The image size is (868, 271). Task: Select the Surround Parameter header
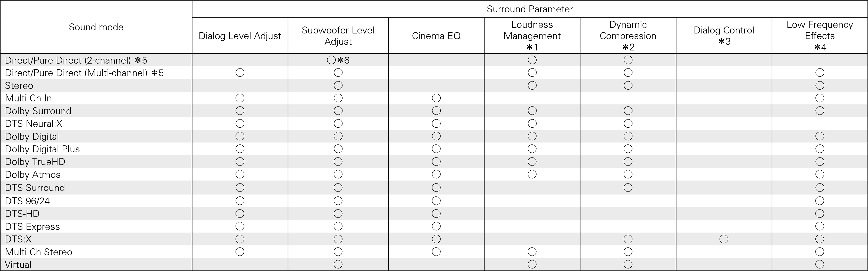pos(530,9)
